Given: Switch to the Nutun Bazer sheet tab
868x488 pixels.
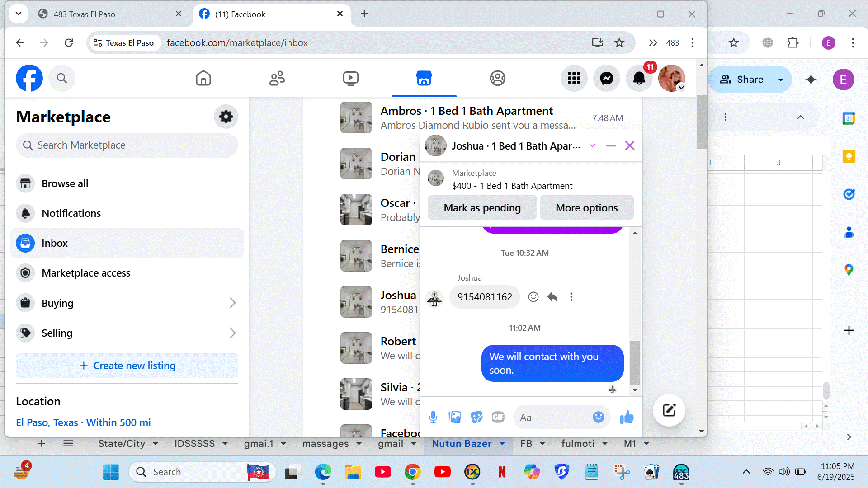Looking at the screenshot, I should (462, 444).
